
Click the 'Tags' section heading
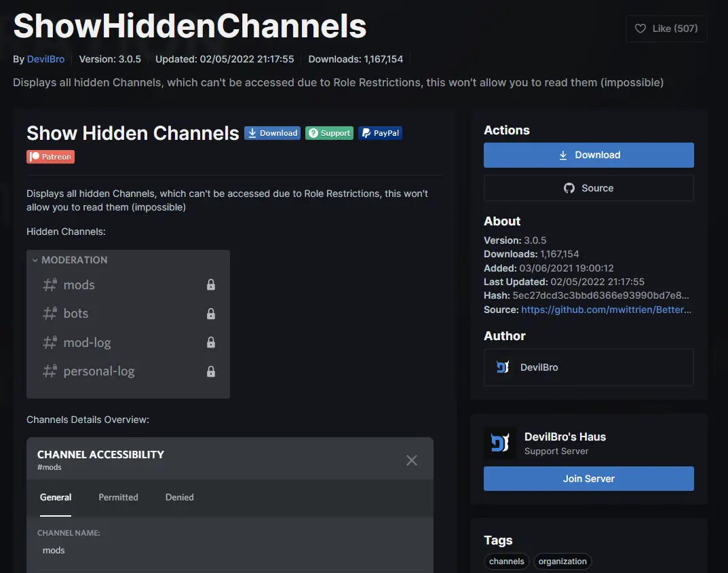click(x=498, y=540)
